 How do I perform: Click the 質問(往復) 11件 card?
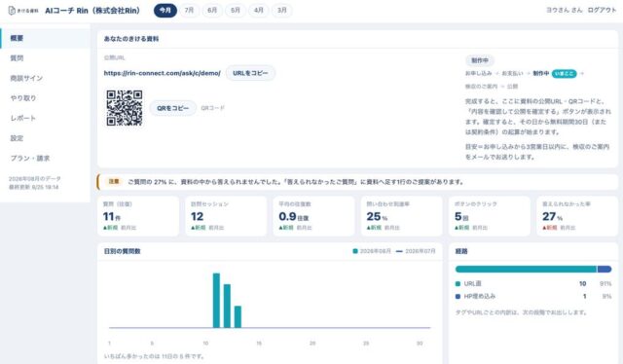(x=138, y=216)
